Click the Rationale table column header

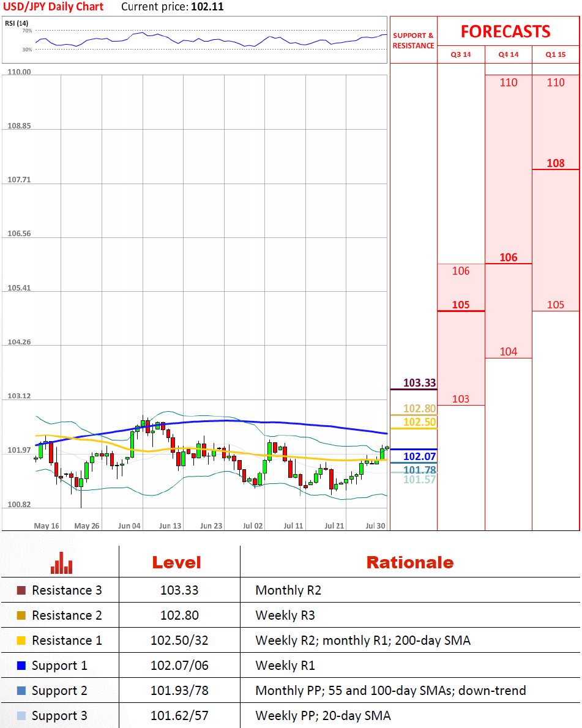(x=410, y=563)
